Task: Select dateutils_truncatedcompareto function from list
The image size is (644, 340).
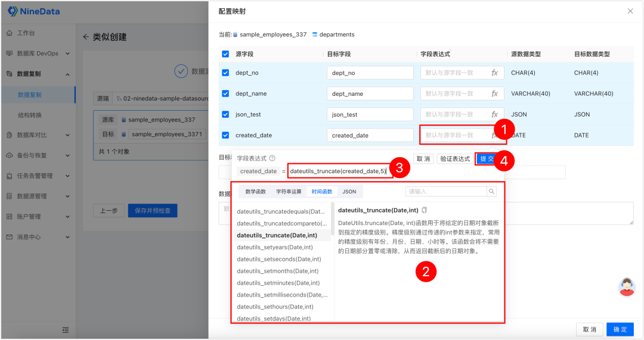Action: [281, 223]
